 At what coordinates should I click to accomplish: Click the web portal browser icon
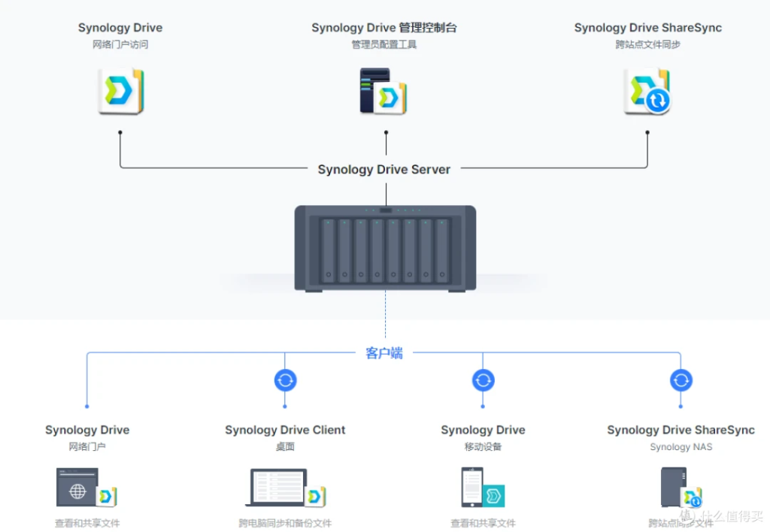coord(87,488)
